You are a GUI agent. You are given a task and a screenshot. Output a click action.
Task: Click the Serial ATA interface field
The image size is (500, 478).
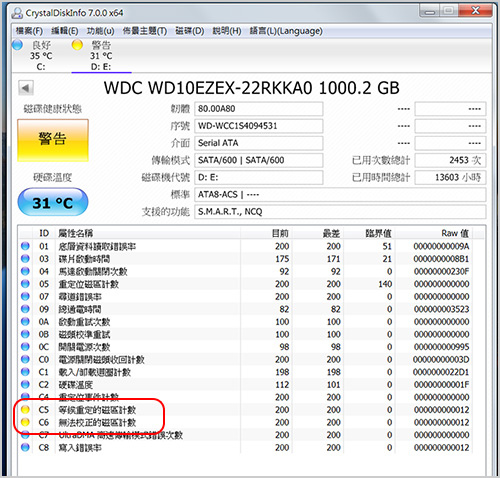259,143
